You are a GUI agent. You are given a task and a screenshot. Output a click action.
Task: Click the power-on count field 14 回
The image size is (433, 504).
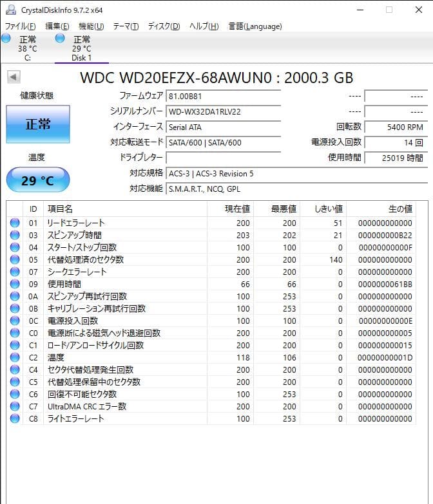coord(396,142)
